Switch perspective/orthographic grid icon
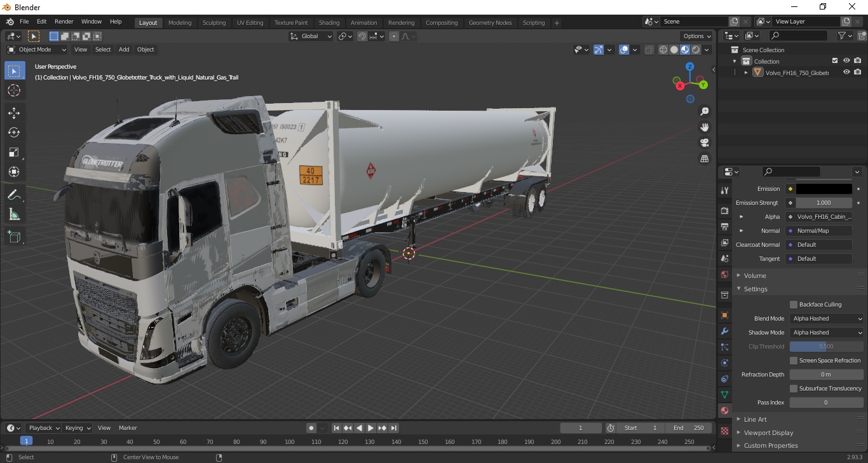This screenshot has width=868, height=463. (704, 158)
